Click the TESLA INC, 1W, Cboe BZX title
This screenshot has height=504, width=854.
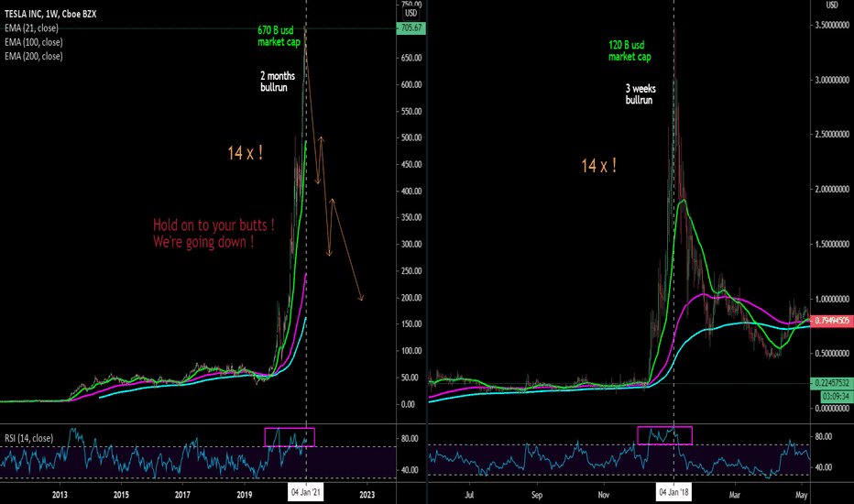click(x=50, y=14)
